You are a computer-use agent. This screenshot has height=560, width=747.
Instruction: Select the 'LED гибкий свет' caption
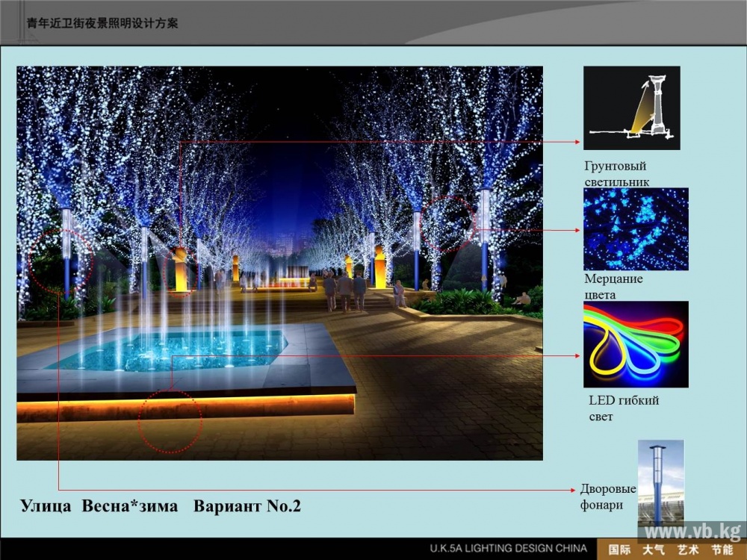click(624, 408)
